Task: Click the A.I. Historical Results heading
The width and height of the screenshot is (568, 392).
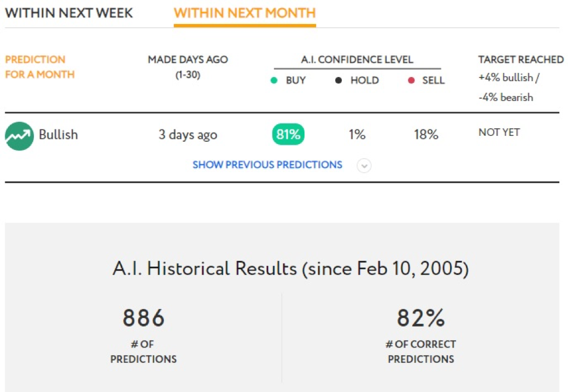Action: point(290,269)
